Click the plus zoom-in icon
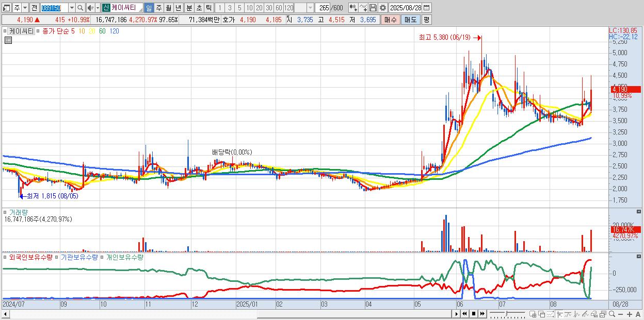 point(630,314)
